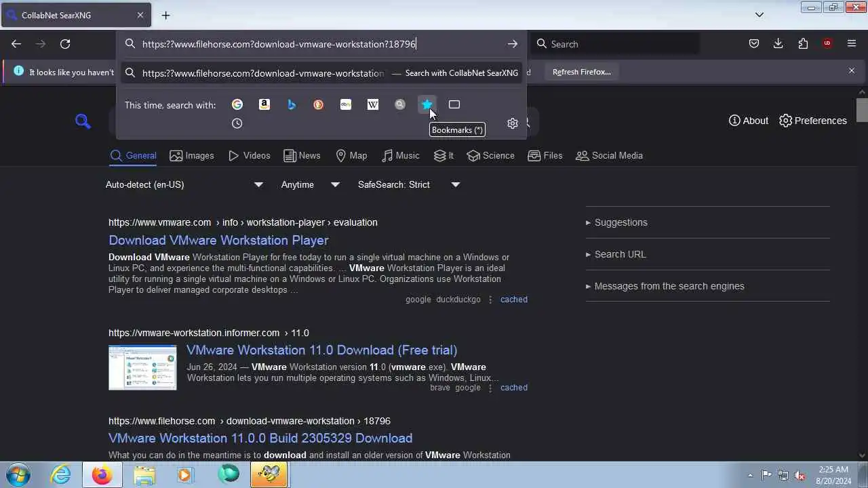Switch to the It category

[x=443, y=155]
